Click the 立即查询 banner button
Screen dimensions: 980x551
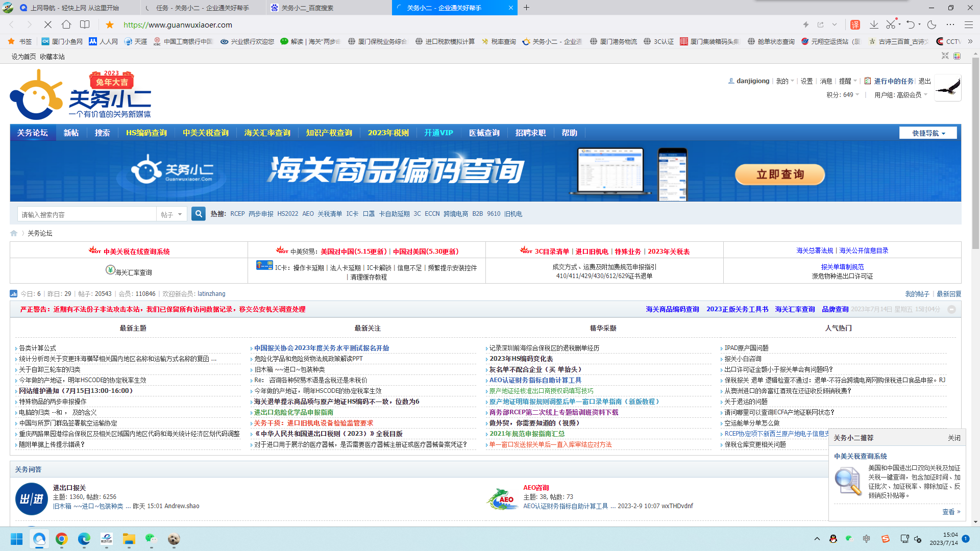(x=780, y=174)
